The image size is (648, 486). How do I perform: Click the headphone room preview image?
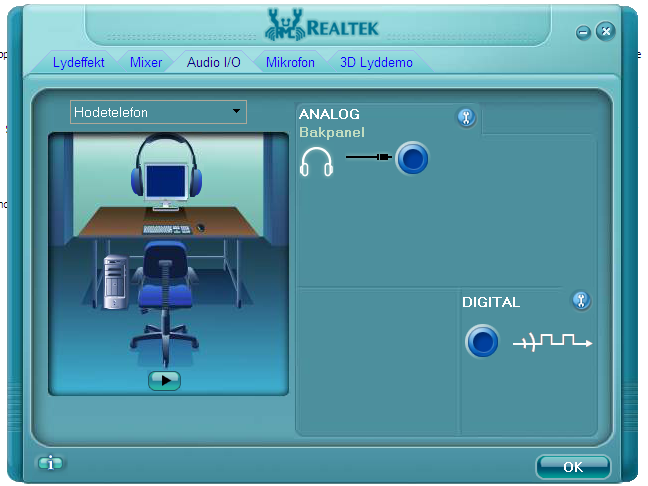click(x=168, y=263)
